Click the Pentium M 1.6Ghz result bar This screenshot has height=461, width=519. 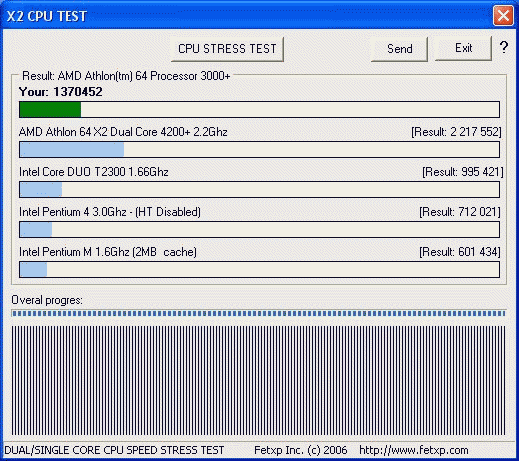point(259,269)
